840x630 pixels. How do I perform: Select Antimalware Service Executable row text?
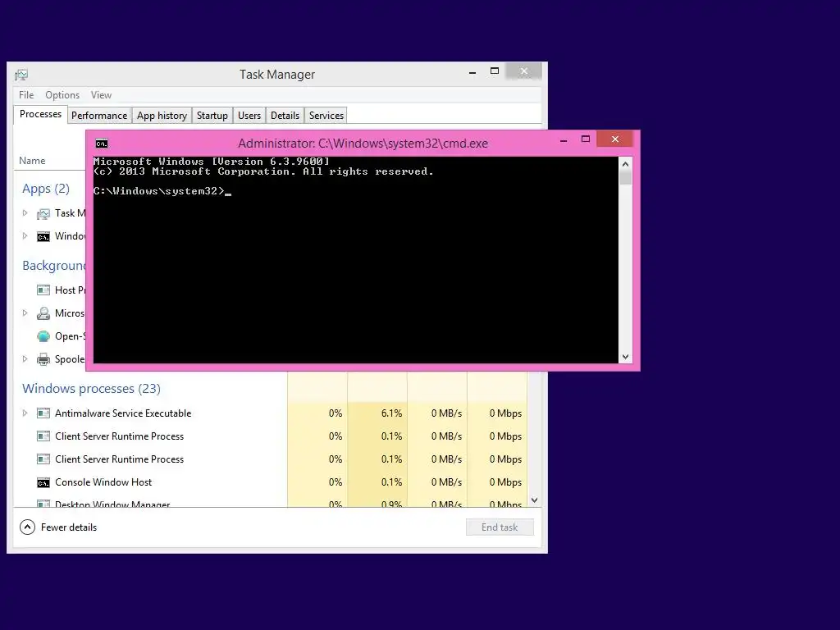tap(123, 413)
